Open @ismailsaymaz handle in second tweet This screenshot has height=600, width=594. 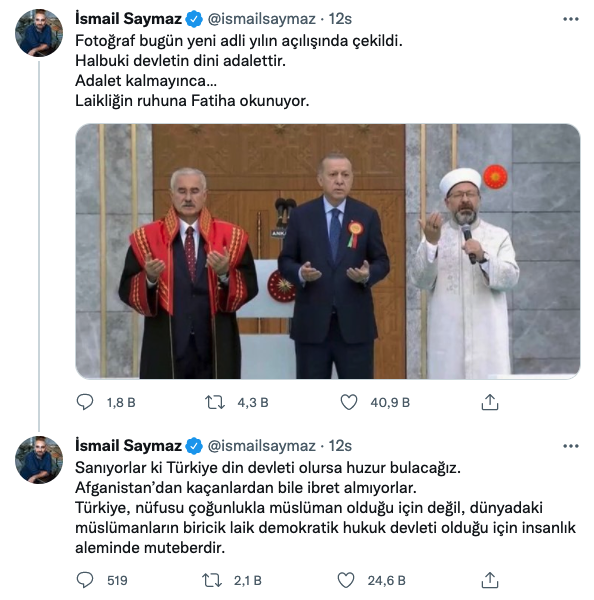pos(261,446)
